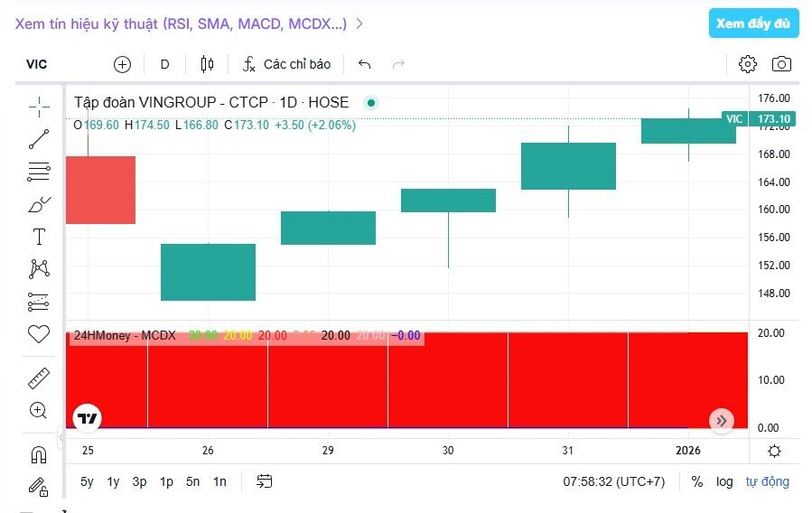This screenshot has width=812, height=513.
Task: Toggle logarithmic scale with log button
Action: pyautogui.click(x=724, y=481)
